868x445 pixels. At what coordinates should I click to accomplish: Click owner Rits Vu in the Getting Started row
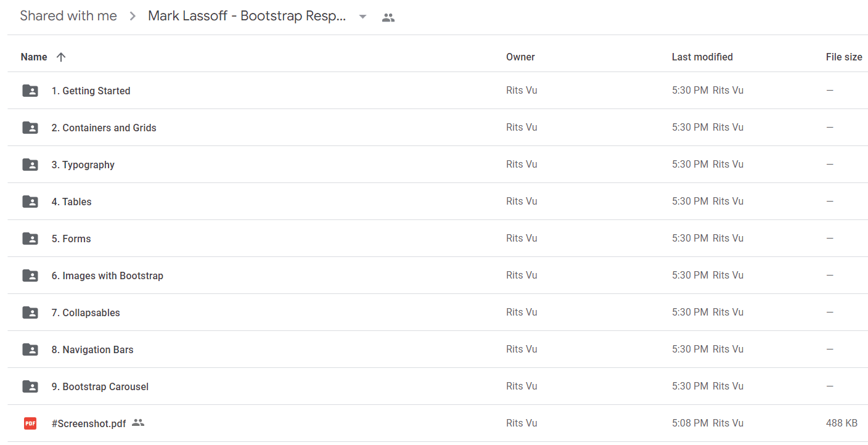pyautogui.click(x=522, y=90)
